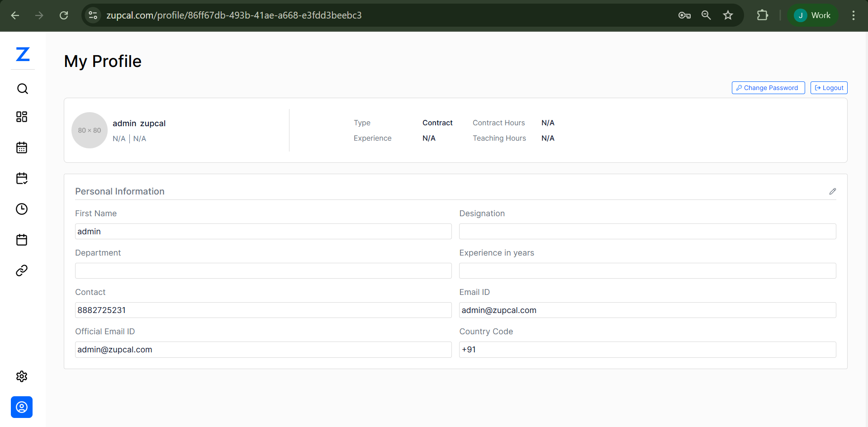
Task: Open the chain link icon in sidebar
Action: 22,270
